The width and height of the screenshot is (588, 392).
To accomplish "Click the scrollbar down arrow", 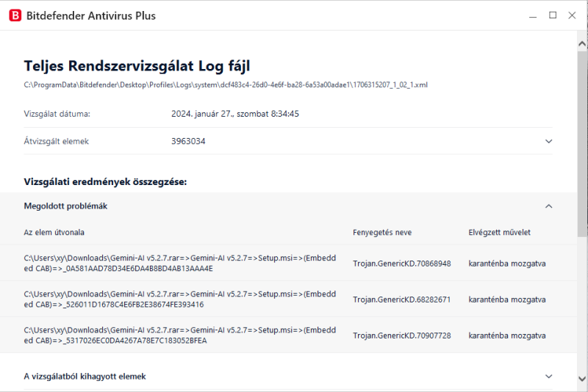I will (582, 379).
